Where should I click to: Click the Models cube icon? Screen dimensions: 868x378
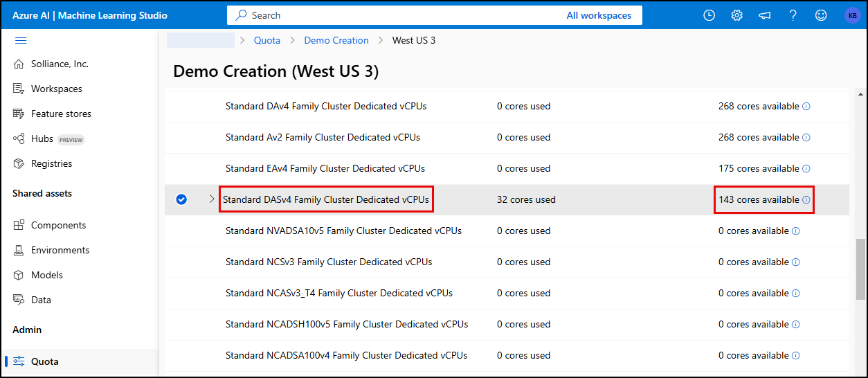point(19,275)
